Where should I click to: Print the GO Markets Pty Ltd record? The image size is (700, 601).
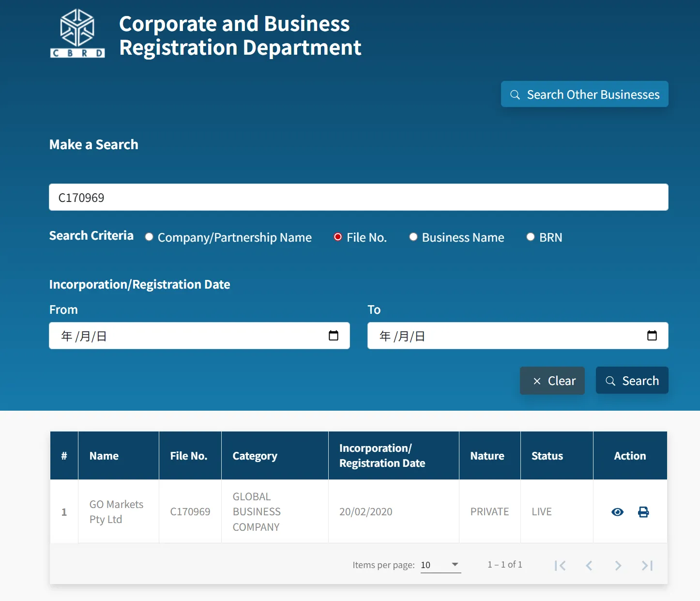click(643, 512)
